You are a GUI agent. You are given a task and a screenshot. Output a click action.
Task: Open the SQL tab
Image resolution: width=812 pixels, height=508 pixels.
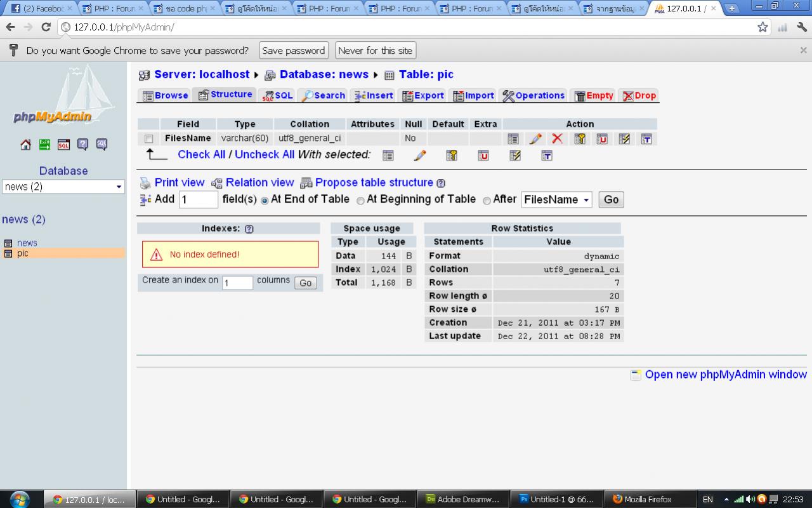click(277, 95)
